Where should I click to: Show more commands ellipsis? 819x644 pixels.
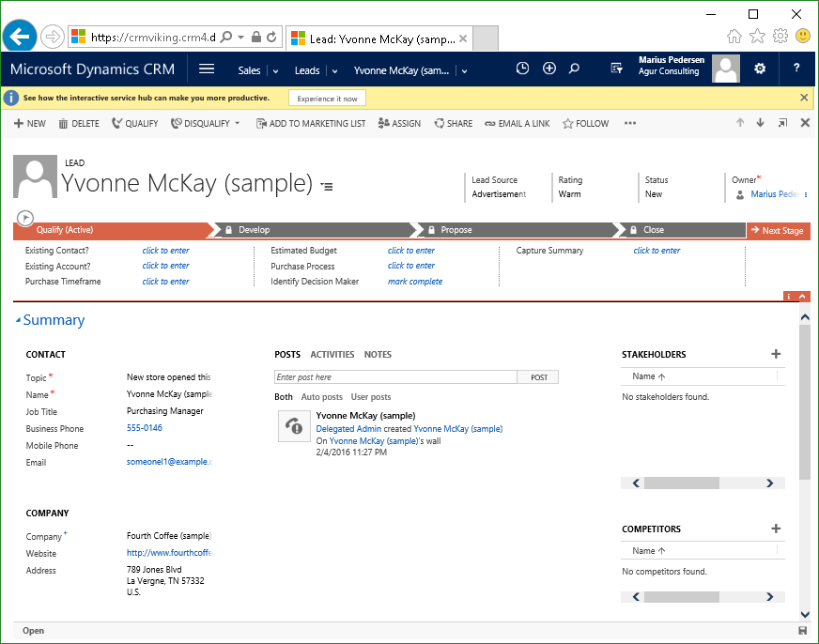click(630, 123)
